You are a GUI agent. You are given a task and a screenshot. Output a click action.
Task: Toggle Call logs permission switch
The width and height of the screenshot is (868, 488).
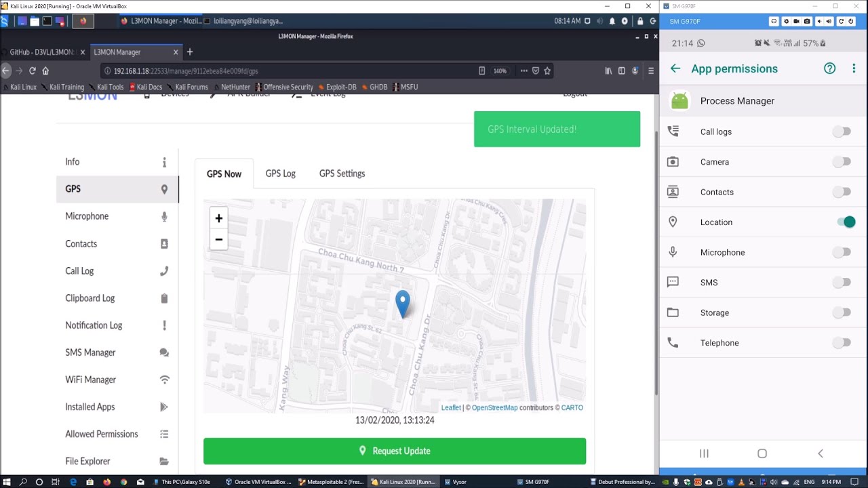[842, 131]
